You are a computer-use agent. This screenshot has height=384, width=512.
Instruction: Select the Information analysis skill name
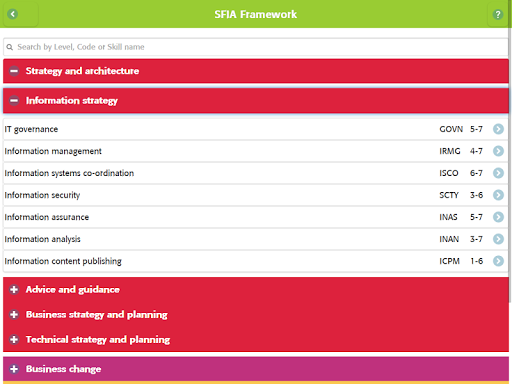pos(42,239)
